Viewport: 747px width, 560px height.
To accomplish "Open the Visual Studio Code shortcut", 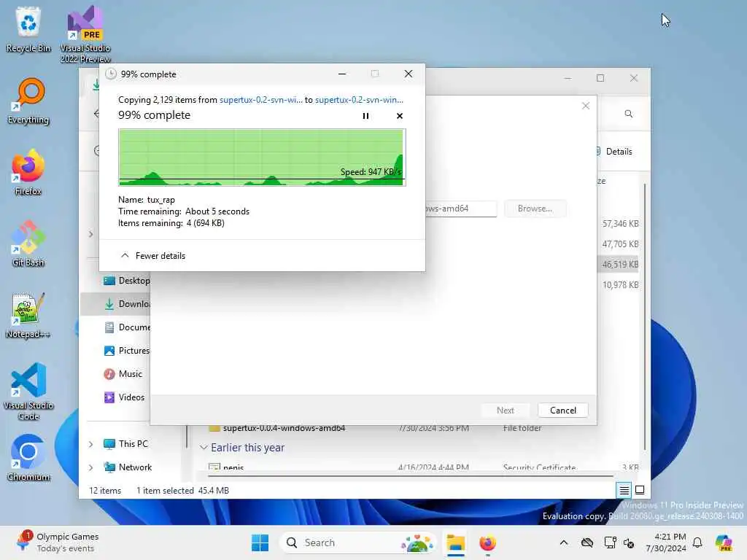I will click(28, 392).
